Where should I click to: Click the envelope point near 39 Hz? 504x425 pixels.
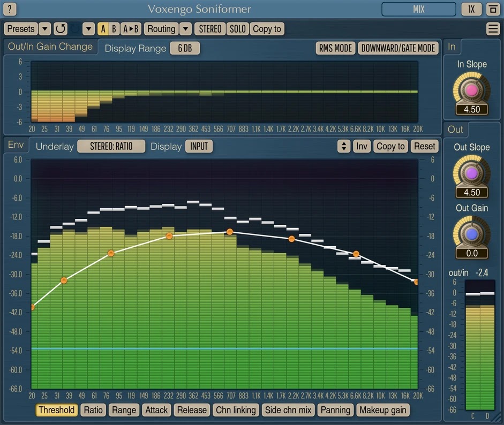pos(64,280)
